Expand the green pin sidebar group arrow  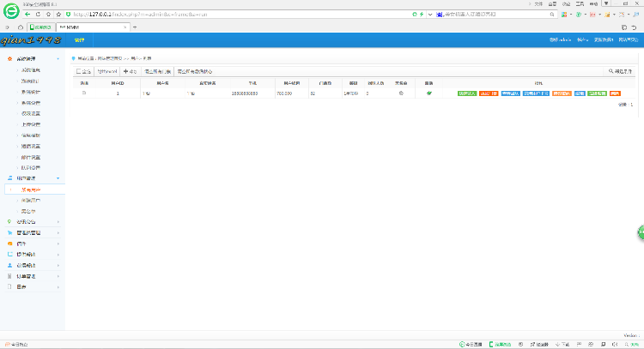coord(58,222)
